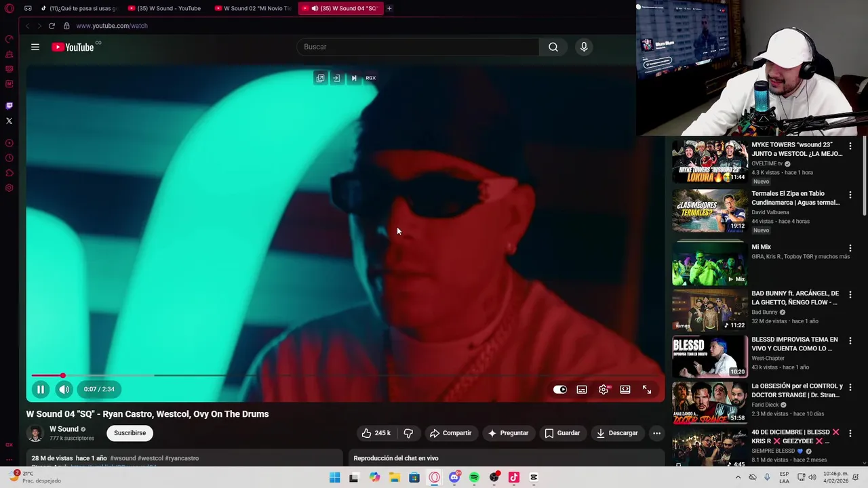
Task: Open player settings gear
Action: (x=604, y=390)
